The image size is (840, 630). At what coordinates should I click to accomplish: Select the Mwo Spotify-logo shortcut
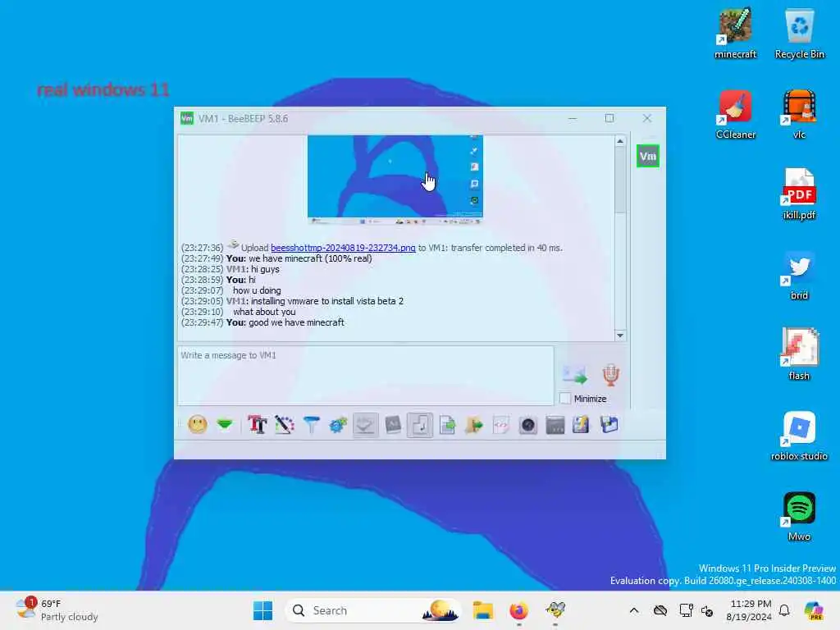click(799, 517)
